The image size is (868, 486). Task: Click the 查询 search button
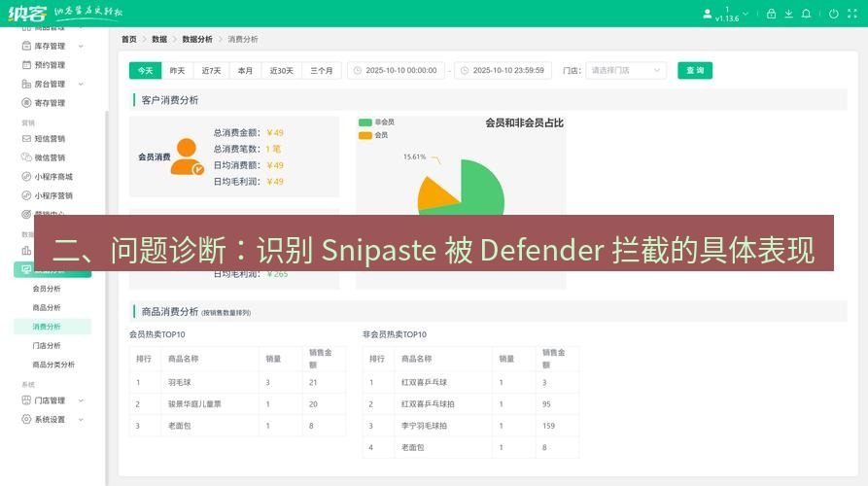tap(695, 70)
